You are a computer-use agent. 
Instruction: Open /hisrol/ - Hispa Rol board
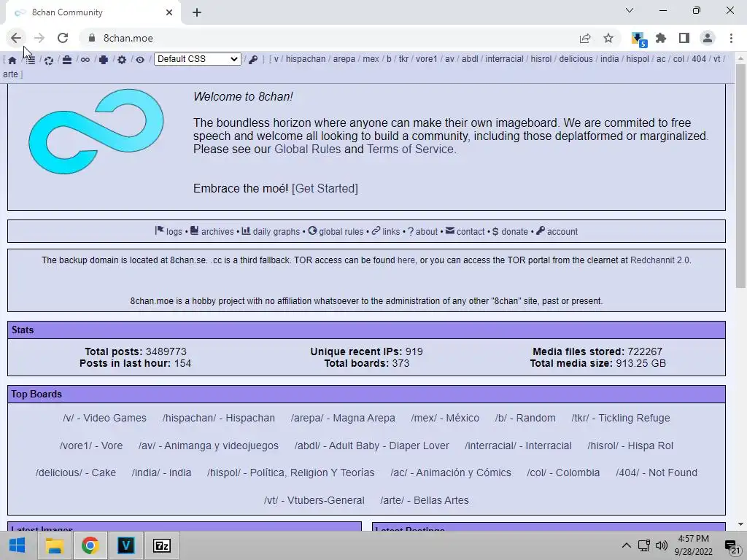click(x=630, y=446)
